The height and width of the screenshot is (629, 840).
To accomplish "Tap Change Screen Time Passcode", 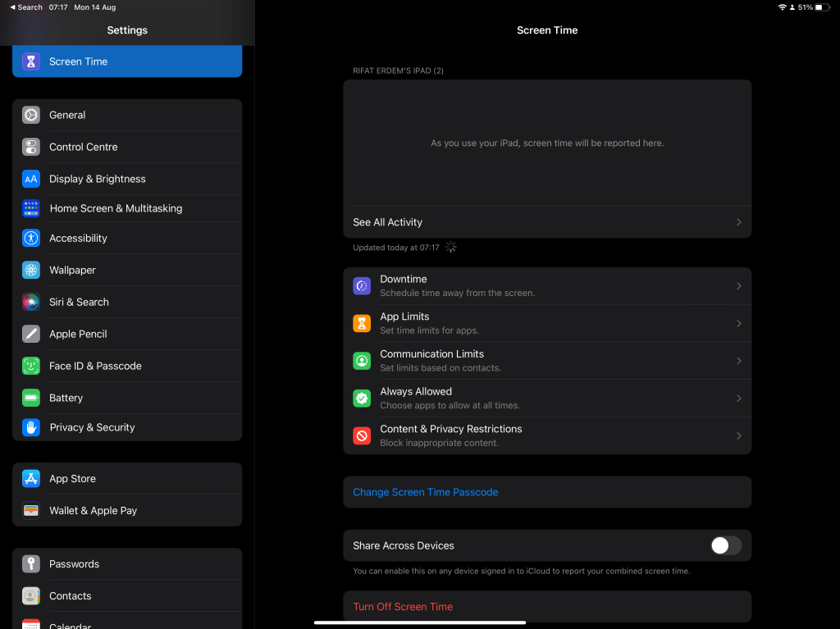I will pyautogui.click(x=547, y=492).
